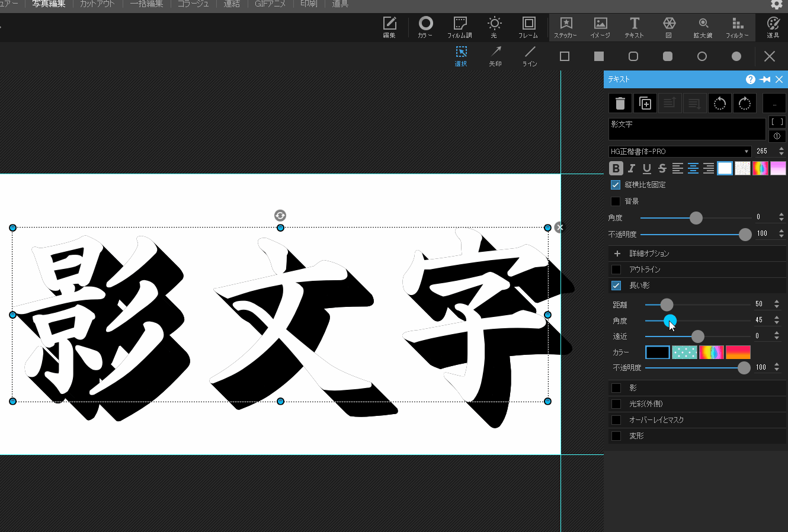Viewport: 788px width, 532px height.
Task: Click the 編集 edit button
Action: point(389,27)
